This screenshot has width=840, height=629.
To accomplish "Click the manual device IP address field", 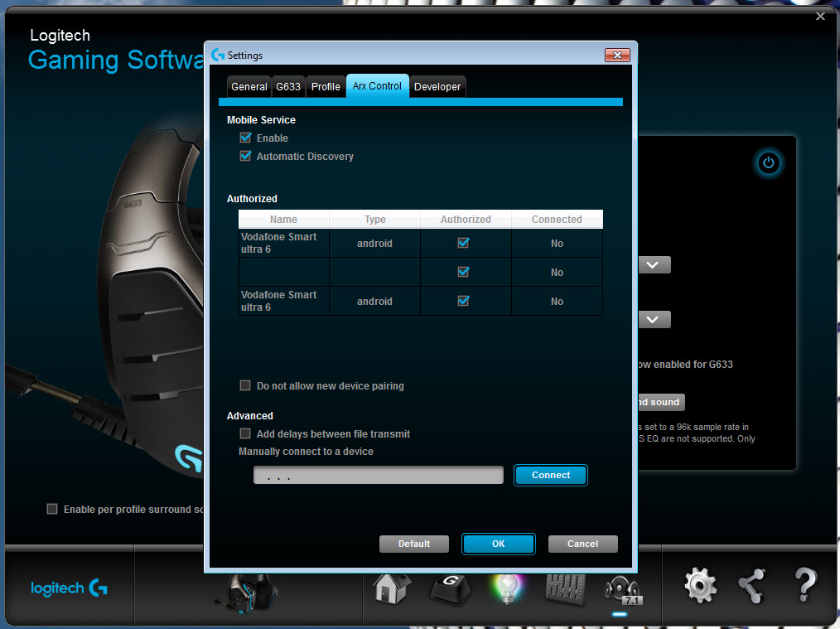I will (379, 475).
